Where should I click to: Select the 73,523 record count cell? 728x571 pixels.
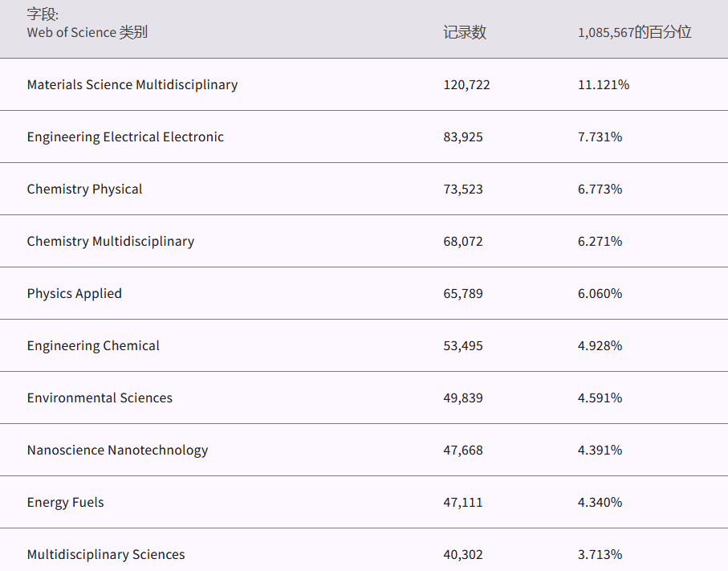(463, 189)
